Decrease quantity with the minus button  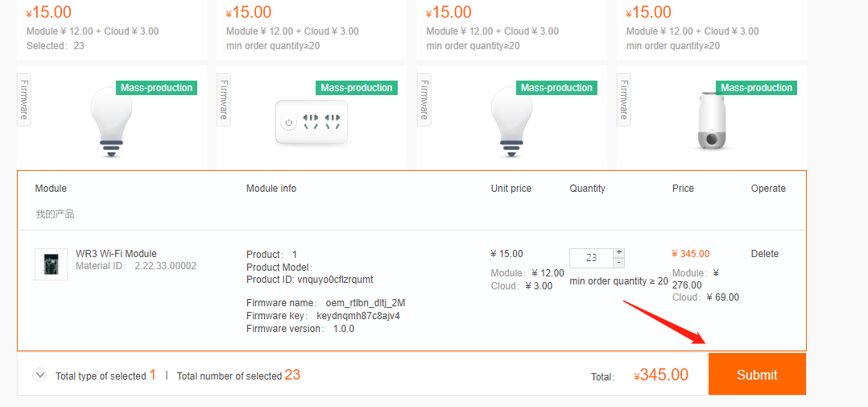coord(618,263)
